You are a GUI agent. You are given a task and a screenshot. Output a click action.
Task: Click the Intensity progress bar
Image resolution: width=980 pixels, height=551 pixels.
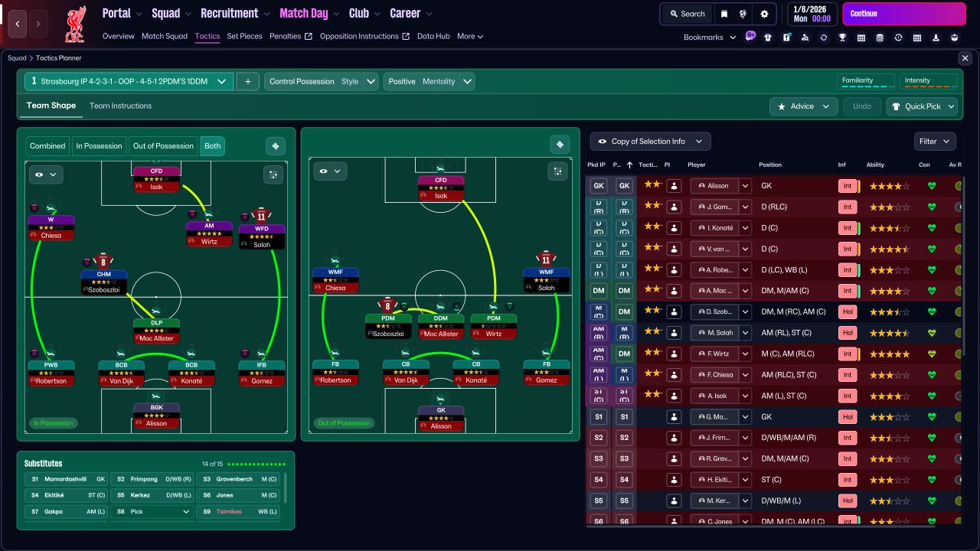[x=929, y=81]
